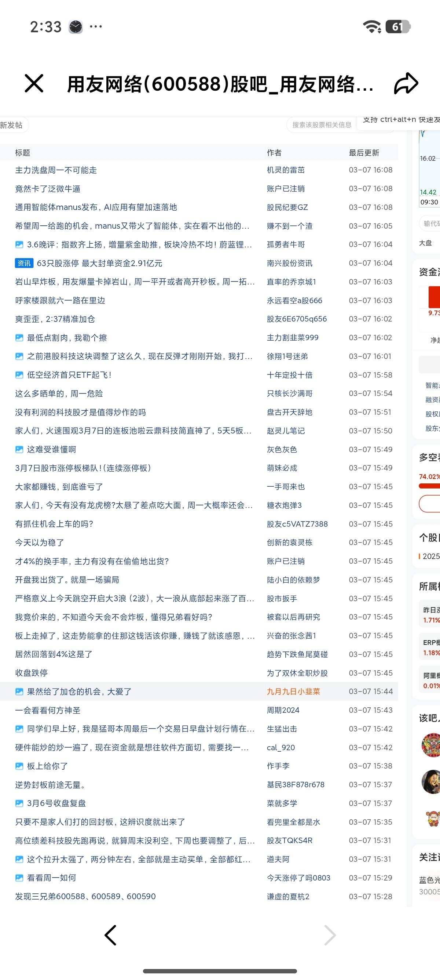Open post 通用智能体manus发布
Screen dimensions: 440x980
pos(96,207)
